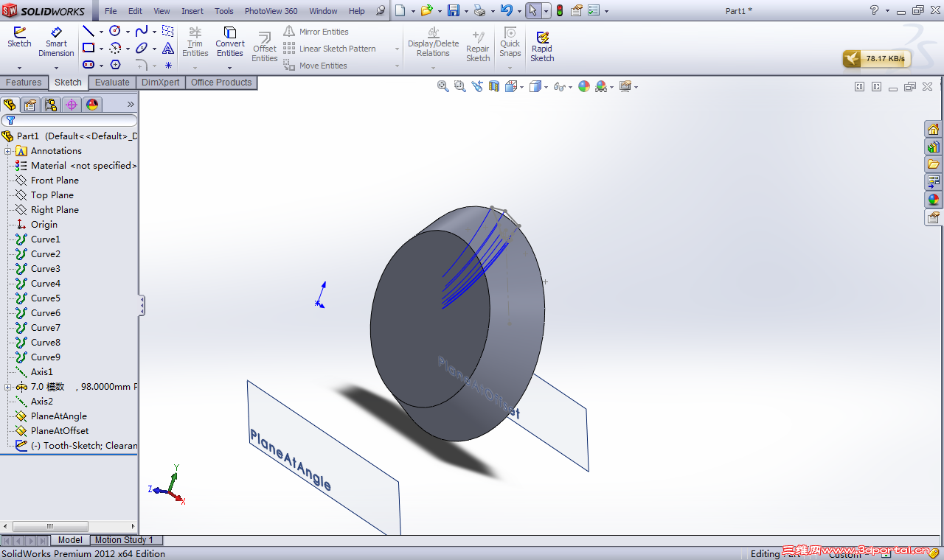Select PlaneAtAngle in the feature tree
Image resolution: width=944 pixels, height=560 pixels.
tap(59, 416)
